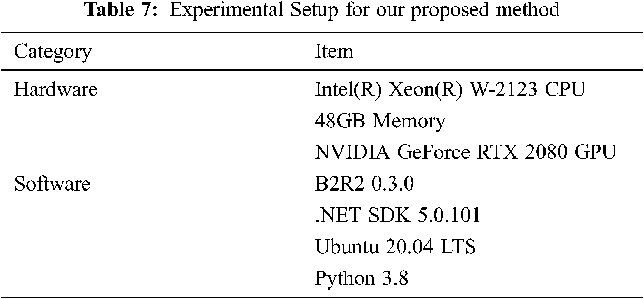Select the "Category" column header
The width and height of the screenshot is (644, 299).
52,52
